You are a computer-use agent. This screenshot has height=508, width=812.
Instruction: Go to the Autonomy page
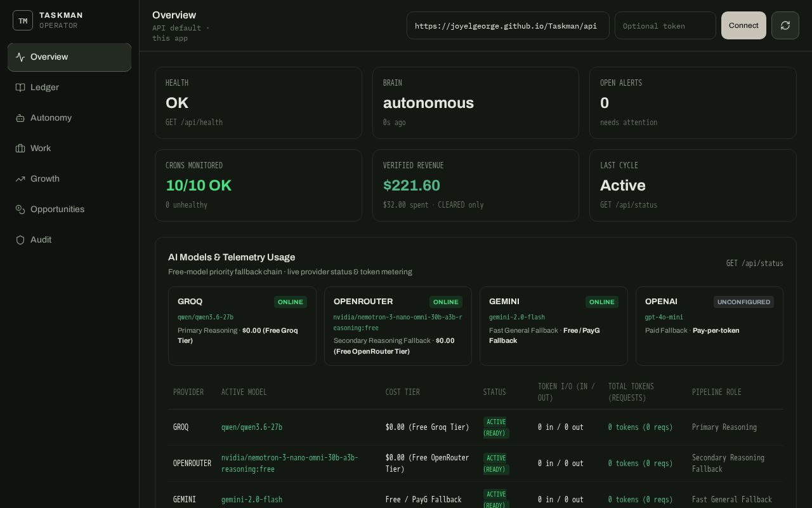(69, 118)
